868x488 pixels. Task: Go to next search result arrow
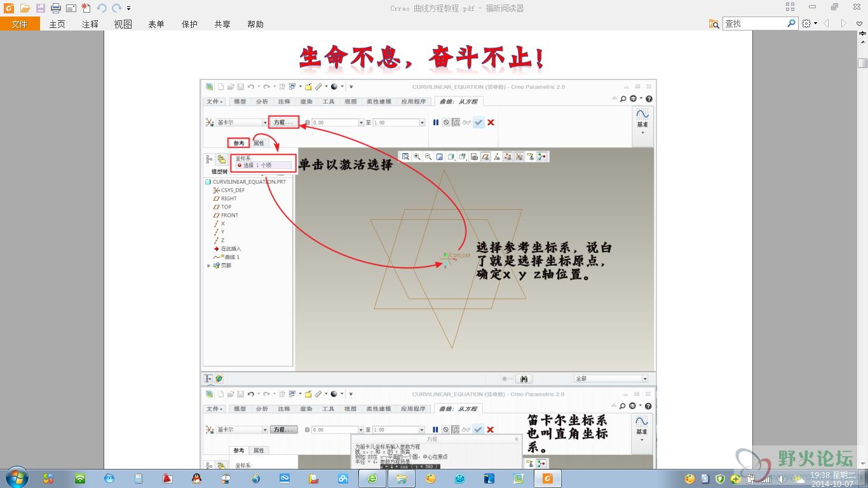pyautogui.click(x=844, y=24)
